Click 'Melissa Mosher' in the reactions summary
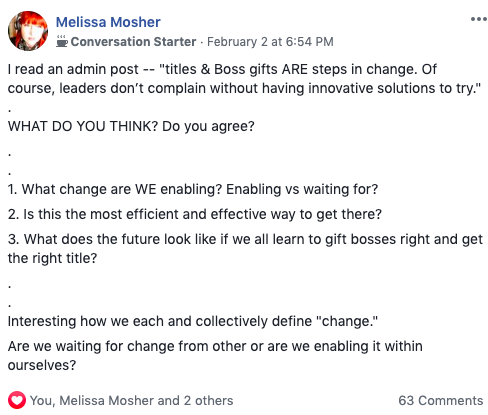This screenshot has width=488, height=415. coord(107,400)
